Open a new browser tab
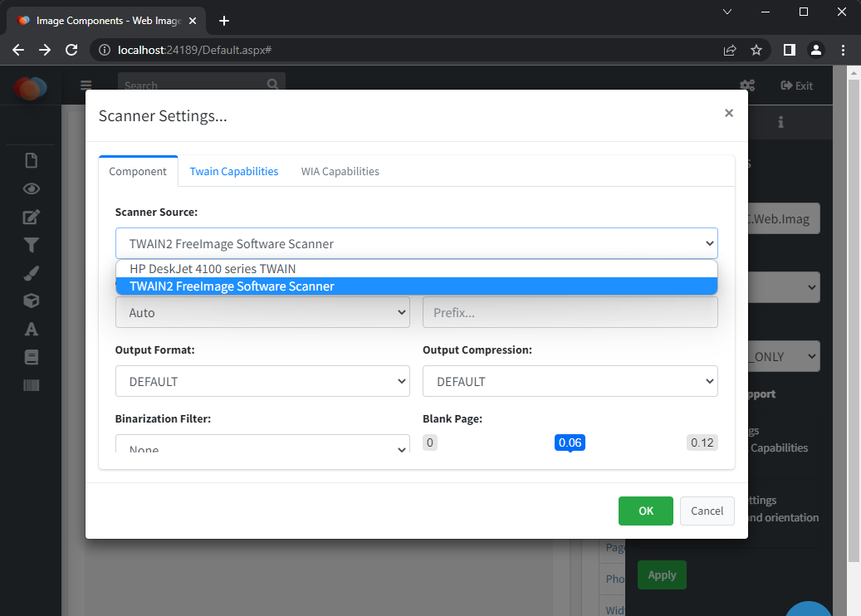861x616 pixels. point(223,21)
